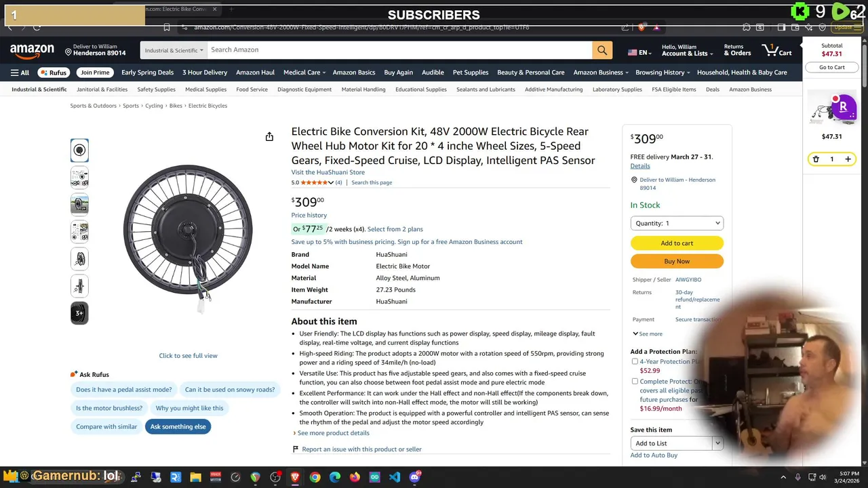The image size is (868, 488).
Task: Select the second product image thumbnail
Action: pos(79,178)
